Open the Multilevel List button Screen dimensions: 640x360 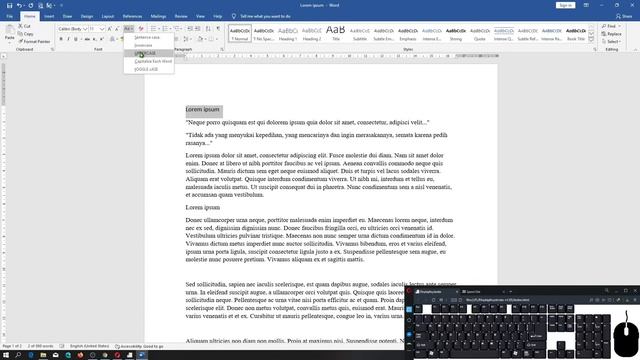click(177, 29)
